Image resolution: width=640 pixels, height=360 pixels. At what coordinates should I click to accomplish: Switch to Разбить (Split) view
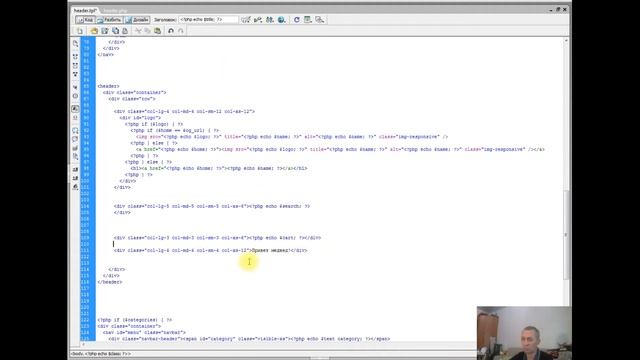click(x=109, y=20)
